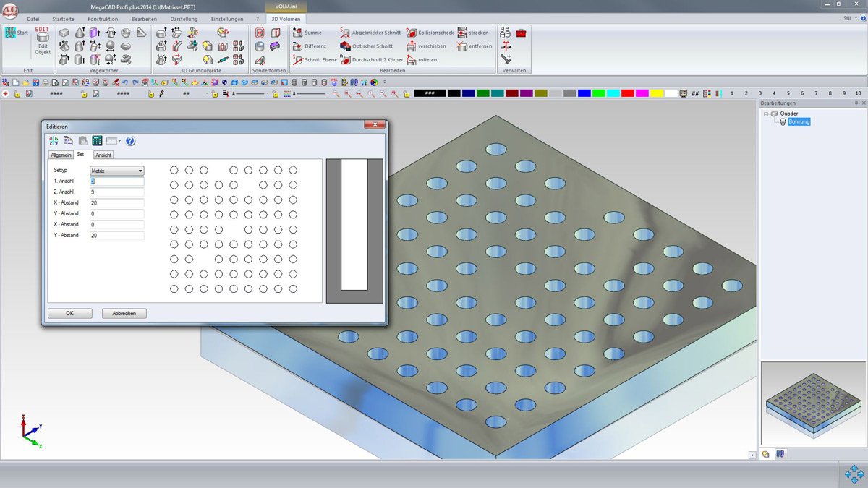Open the calculator icon in Editieren dialog
868x488 pixels.
point(96,141)
